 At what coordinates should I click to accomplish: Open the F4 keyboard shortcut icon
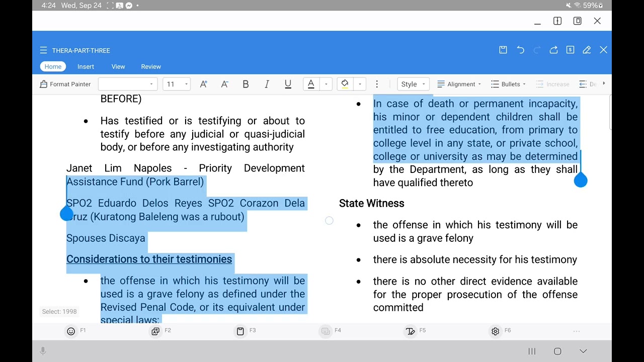pyautogui.click(x=326, y=331)
